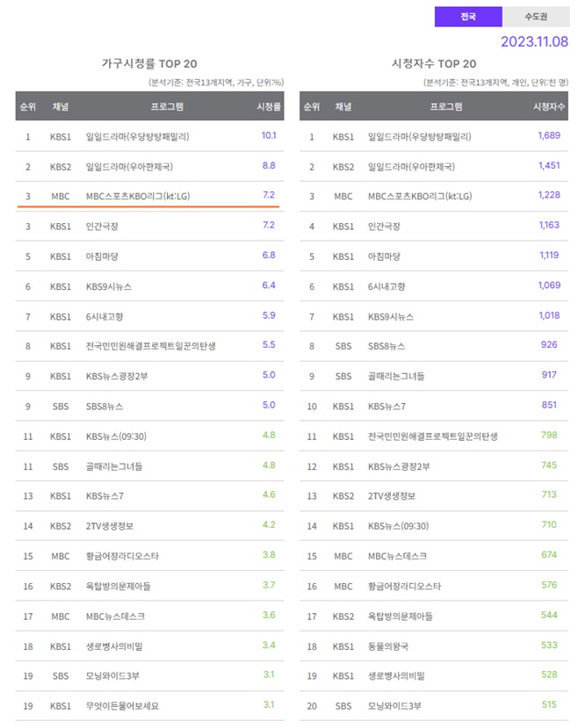
Task: Click rating value 5.5
Action: pos(269,345)
